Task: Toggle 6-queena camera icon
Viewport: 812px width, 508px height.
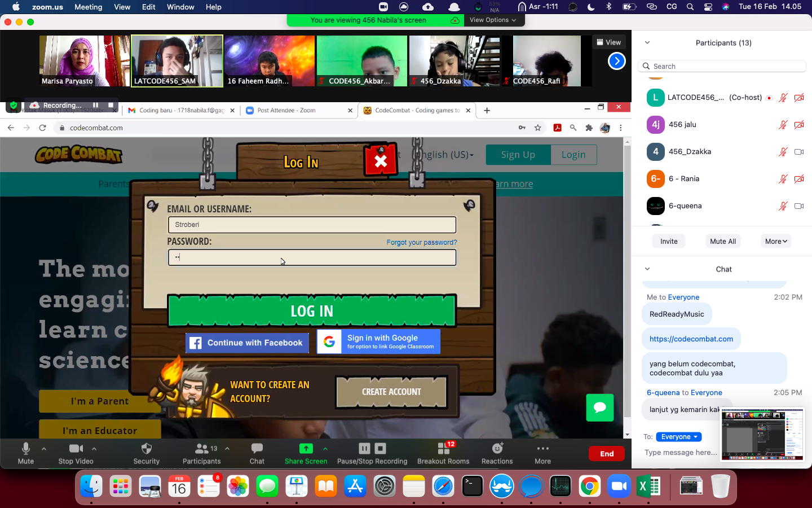Action: click(798, 206)
